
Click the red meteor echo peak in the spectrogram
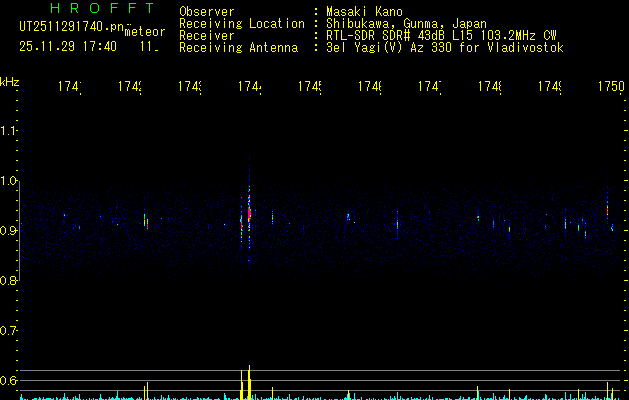249,213
